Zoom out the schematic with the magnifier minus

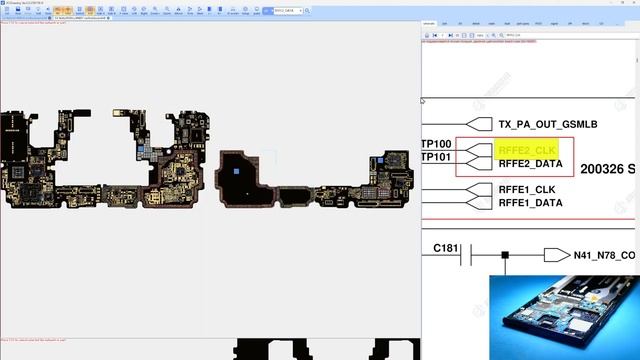502,36
